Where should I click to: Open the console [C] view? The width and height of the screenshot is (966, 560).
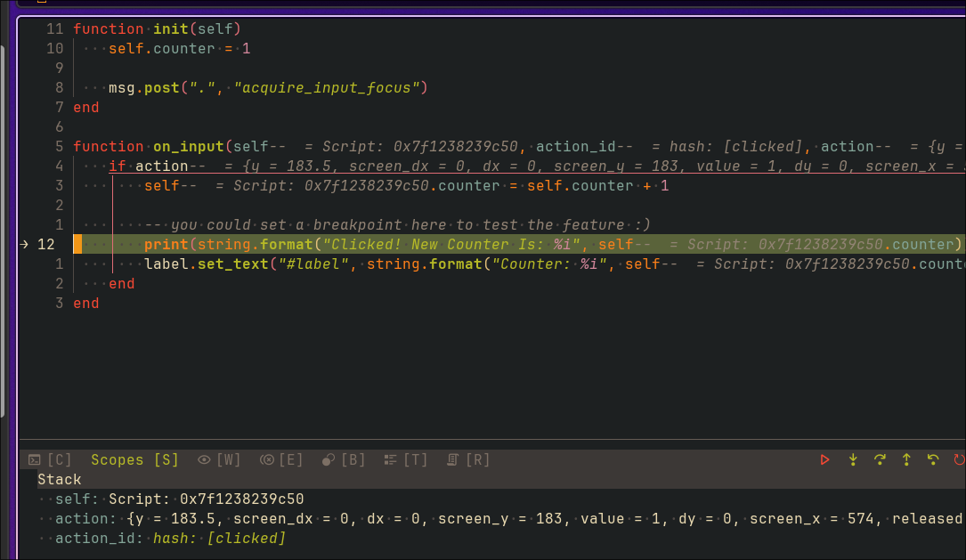tap(50, 460)
